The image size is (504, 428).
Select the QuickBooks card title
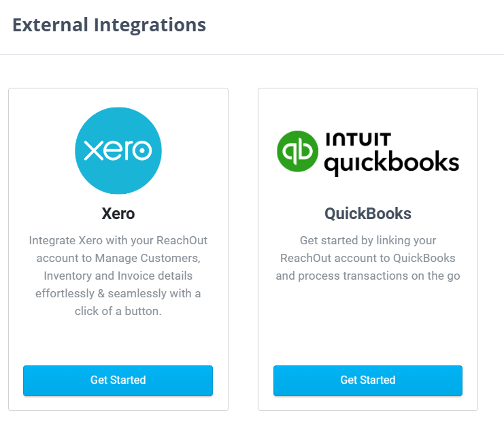click(368, 214)
